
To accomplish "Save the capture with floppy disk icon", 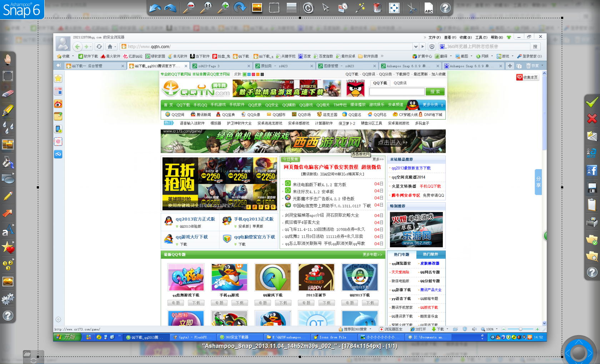I will (x=592, y=188).
